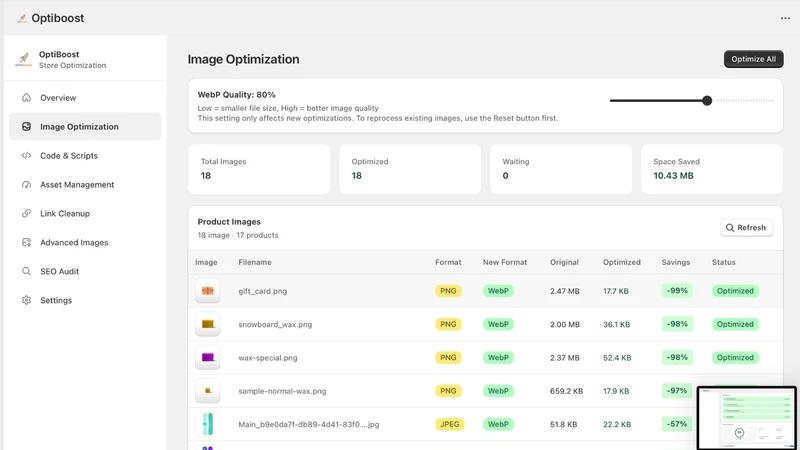
Task: Click the 22.2 KB optimized size value
Action: click(x=617, y=424)
